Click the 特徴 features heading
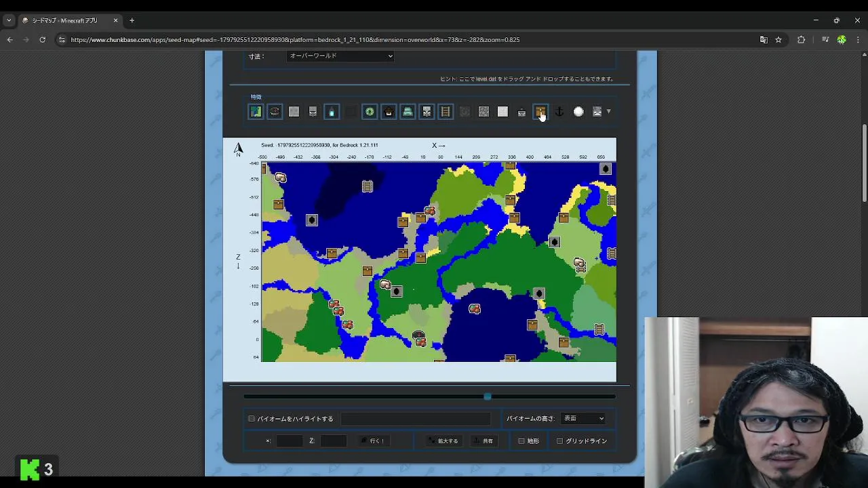 click(x=256, y=97)
